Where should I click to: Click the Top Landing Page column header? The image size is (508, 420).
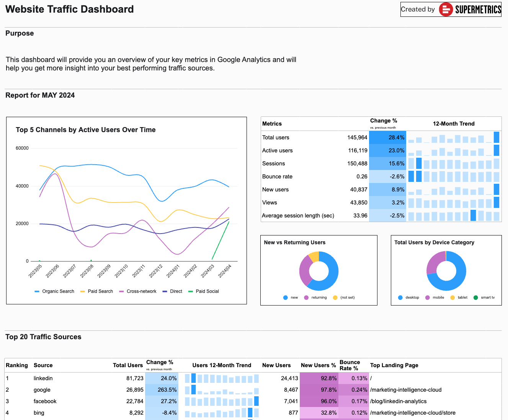(394, 365)
